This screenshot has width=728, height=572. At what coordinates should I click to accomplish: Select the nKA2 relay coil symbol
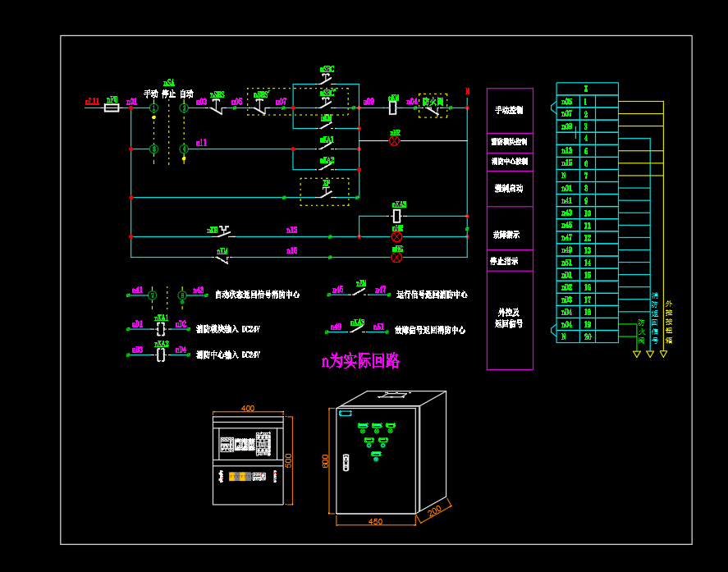click(x=161, y=355)
